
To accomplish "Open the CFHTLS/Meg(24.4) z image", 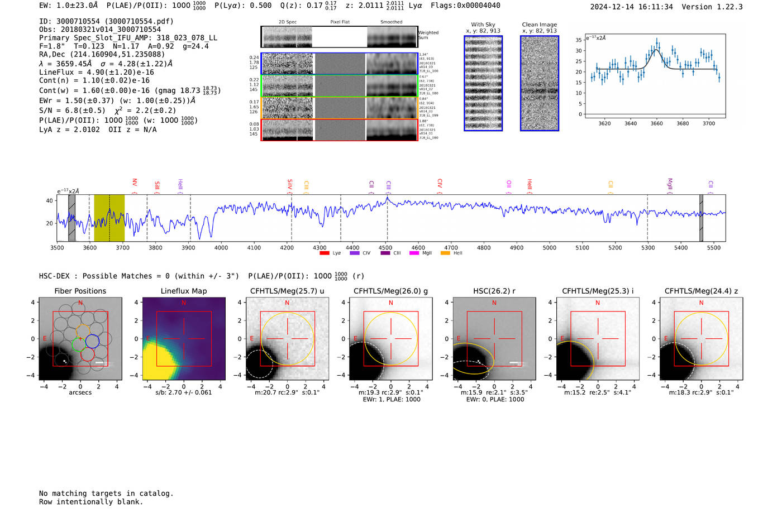I will coord(702,338).
